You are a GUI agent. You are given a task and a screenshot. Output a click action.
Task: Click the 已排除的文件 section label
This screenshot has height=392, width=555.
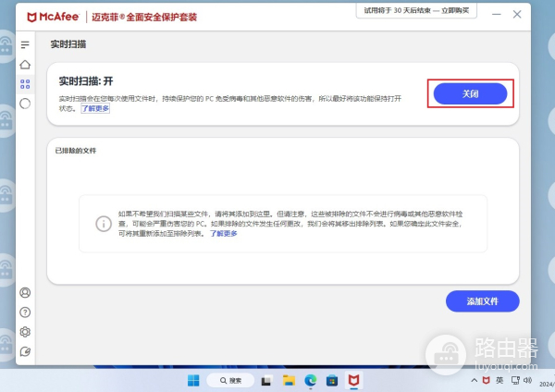[76, 151]
